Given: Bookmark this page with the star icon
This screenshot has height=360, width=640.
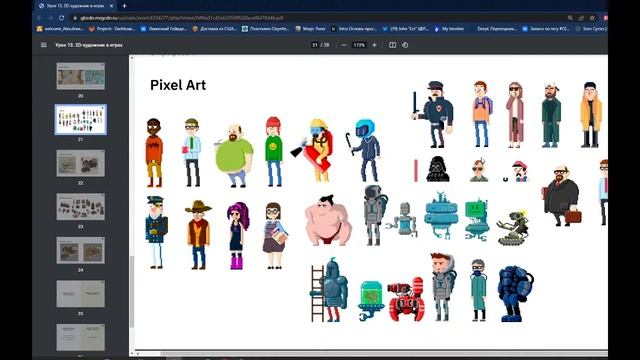Looking at the screenshot, I should (x=592, y=18).
